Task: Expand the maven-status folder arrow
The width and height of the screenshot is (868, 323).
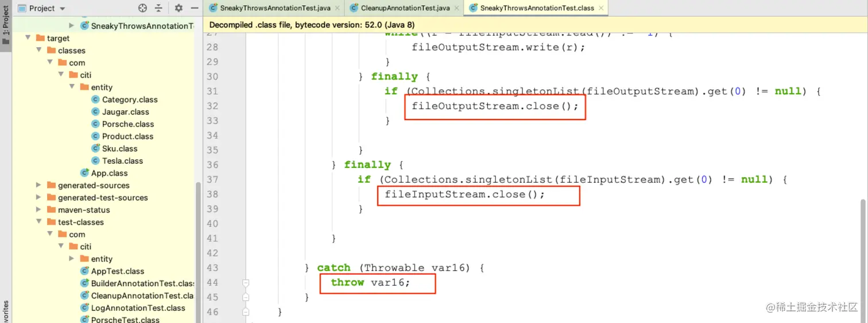Action: 38,210
